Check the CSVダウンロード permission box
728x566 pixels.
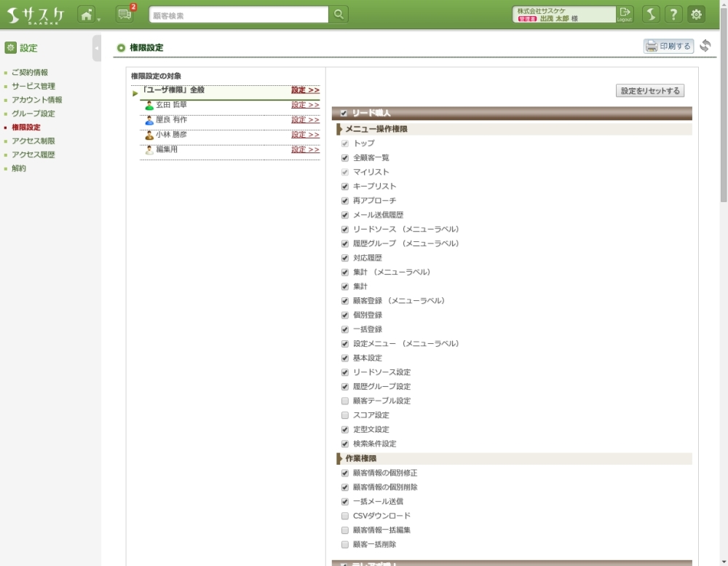click(x=345, y=516)
